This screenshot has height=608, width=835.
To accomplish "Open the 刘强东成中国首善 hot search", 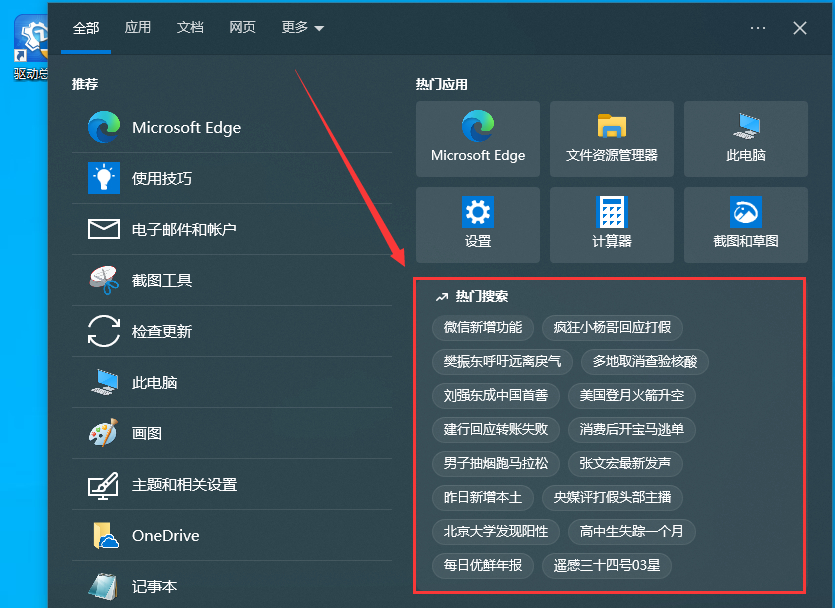I will [494, 396].
